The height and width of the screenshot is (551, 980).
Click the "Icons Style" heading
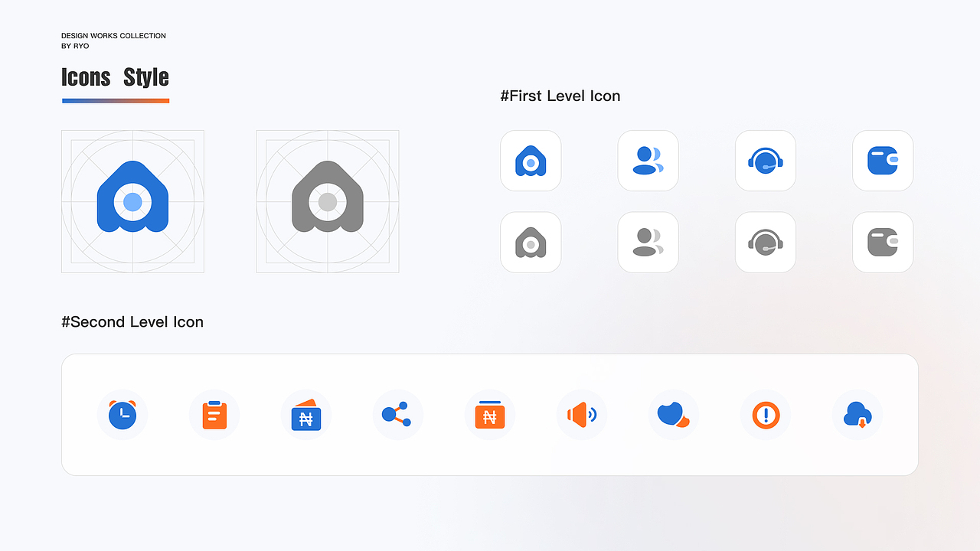point(115,77)
